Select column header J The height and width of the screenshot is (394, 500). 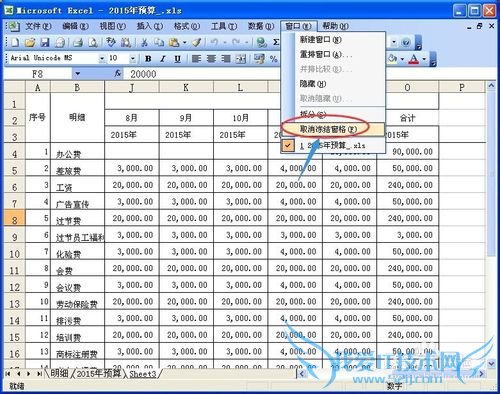(132, 87)
